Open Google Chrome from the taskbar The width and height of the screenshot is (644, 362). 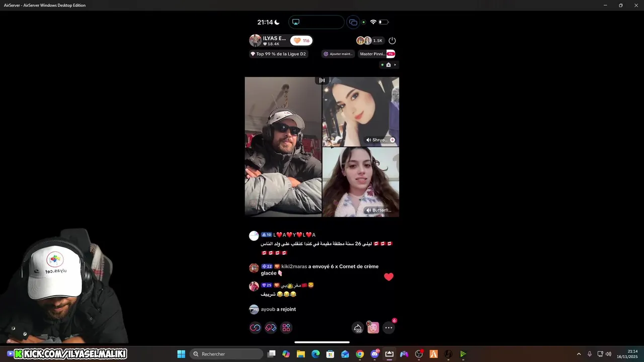click(x=360, y=354)
